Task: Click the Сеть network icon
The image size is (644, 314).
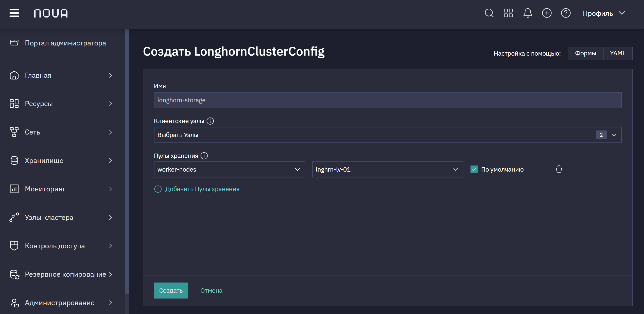Action: 14,132
